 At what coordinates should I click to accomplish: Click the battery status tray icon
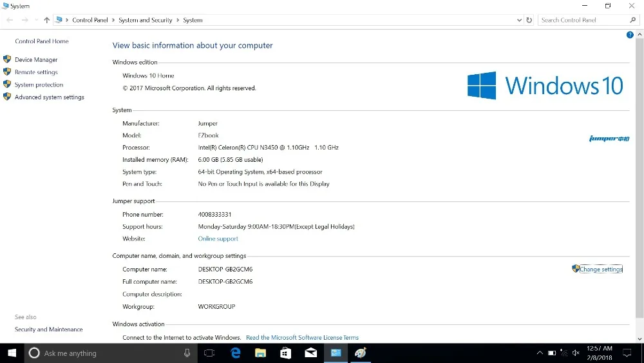552,353
